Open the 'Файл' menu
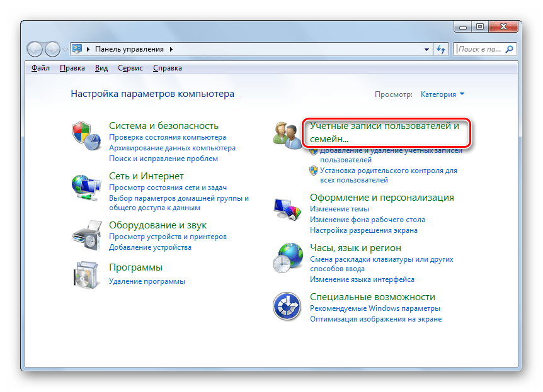 (x=40, y=68)
